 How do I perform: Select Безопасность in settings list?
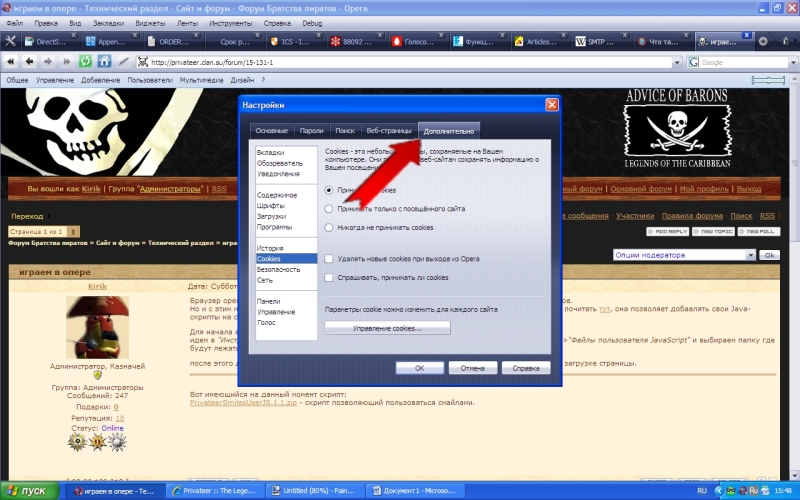[x=278, y=269]
